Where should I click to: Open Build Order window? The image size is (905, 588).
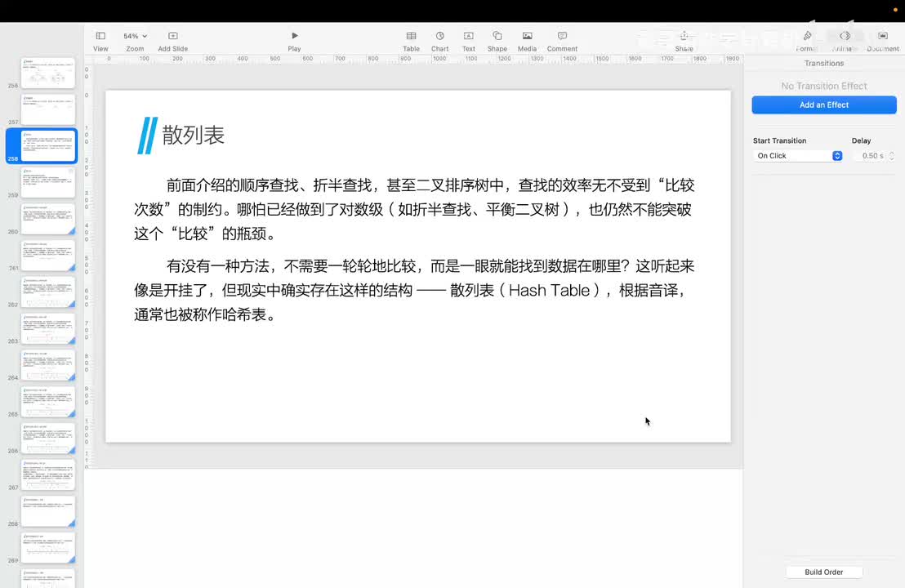point(823,572)
